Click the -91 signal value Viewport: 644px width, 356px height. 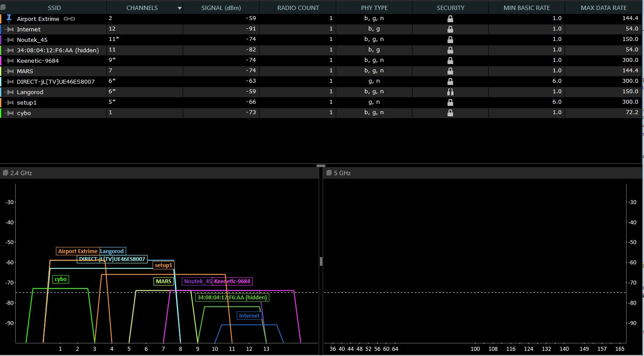[x=251, y=29]
